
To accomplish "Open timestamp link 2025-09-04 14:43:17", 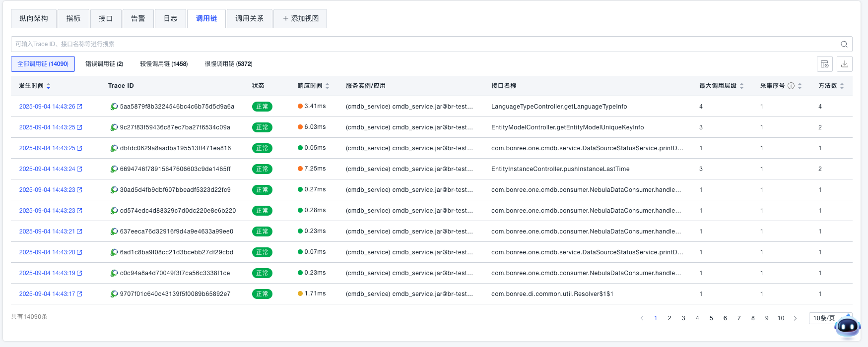I will 47,294.
